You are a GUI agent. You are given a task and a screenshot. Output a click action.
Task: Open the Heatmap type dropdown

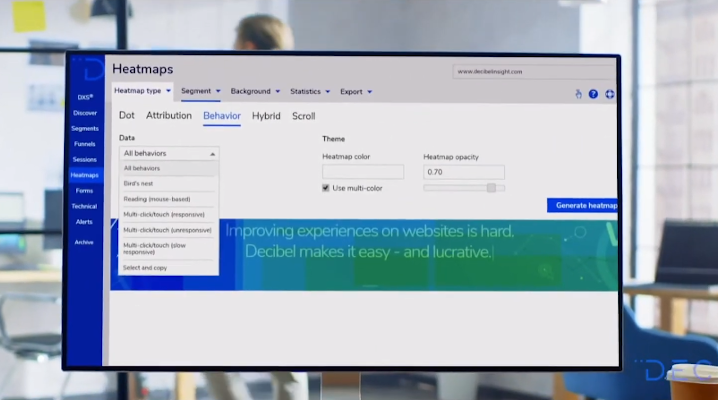(x=142, y=91)
